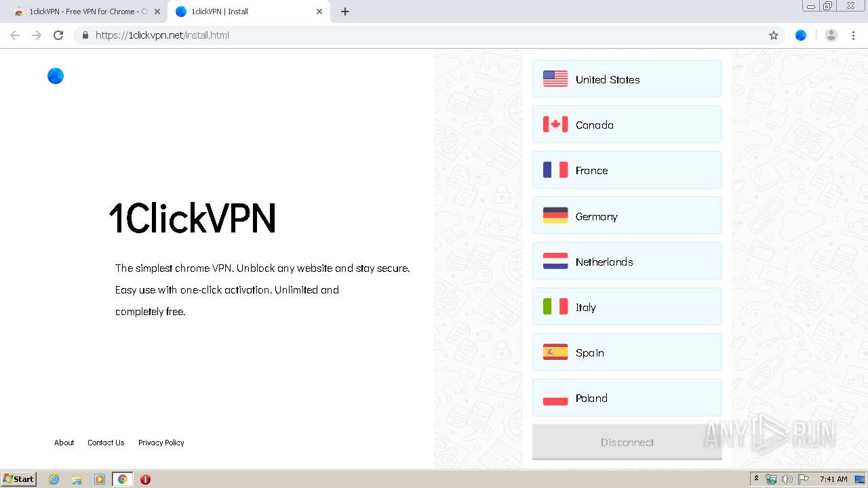Click the Spain flag icon

coord(555,352)
